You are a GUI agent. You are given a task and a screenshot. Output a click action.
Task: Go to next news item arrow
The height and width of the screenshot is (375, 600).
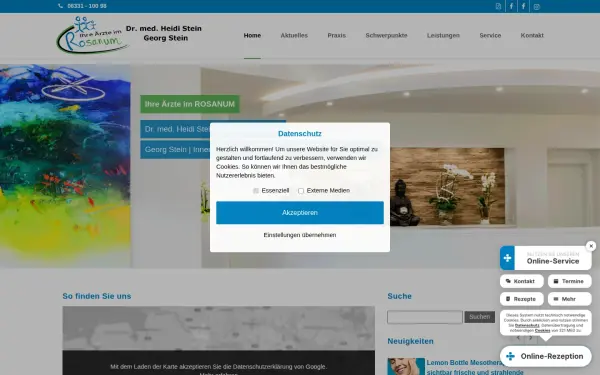(530, 338)
